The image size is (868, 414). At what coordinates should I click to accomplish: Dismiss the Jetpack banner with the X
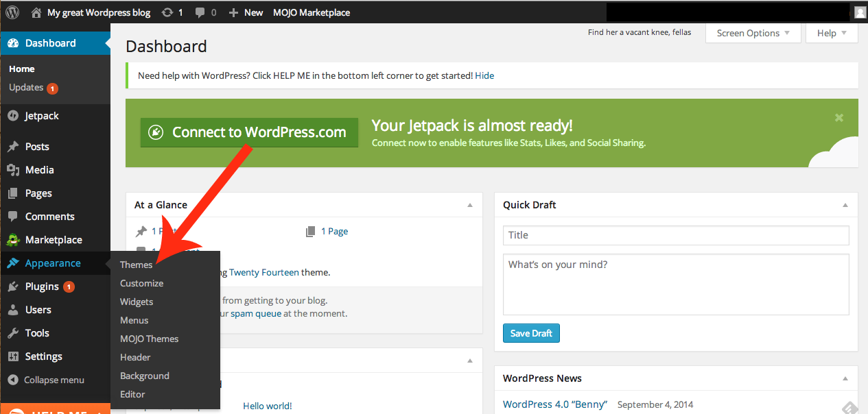click(838, 118)
